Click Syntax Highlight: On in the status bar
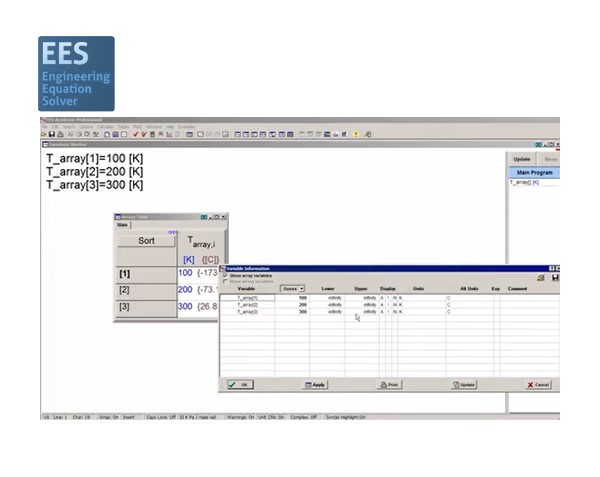The height and width of the screenshot is (477, 600). 346,417
